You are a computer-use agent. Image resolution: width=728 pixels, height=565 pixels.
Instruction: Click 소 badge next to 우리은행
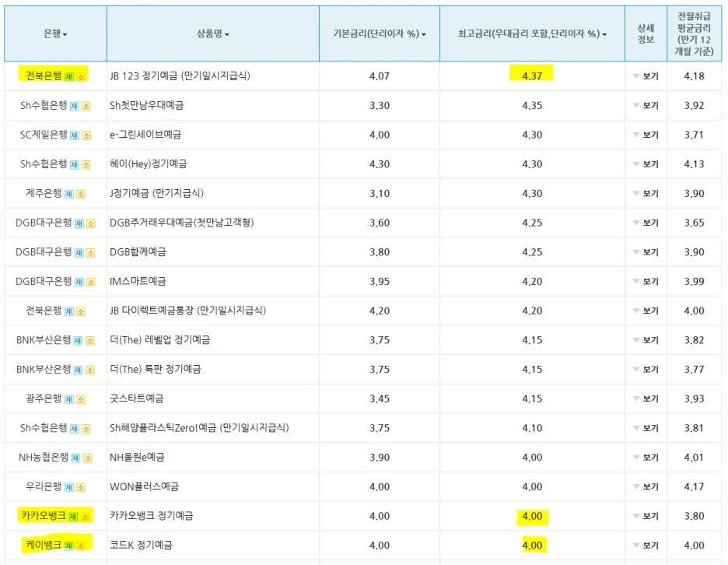[81, 487]
